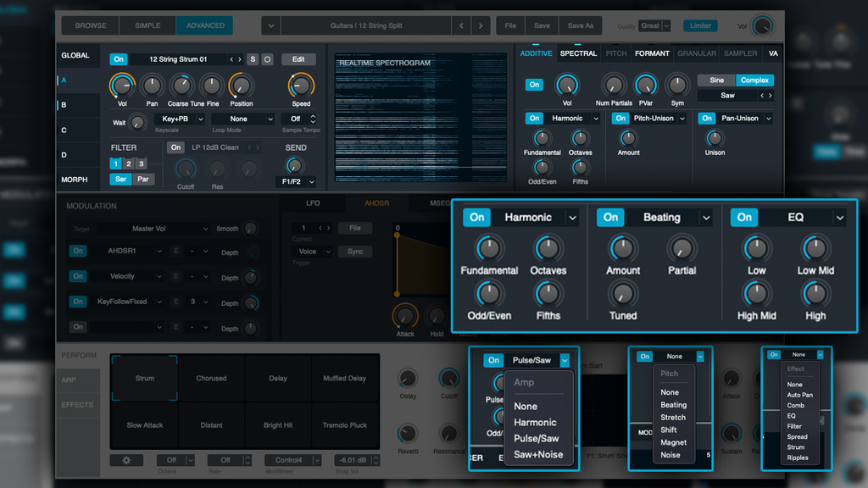
Task: Turn off the Harmonic section
Action: pyautogui.click(x=476, y=217)
